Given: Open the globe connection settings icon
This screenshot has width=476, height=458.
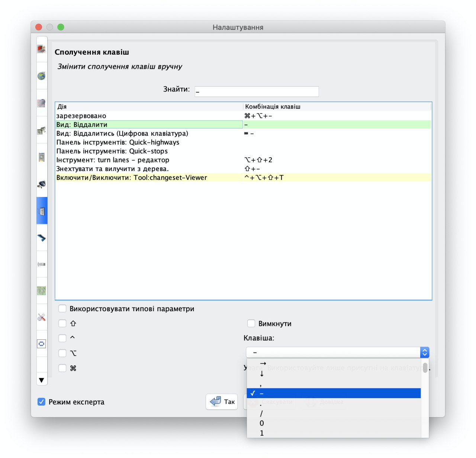Looking at the screenshot, I should pos(41,76).
